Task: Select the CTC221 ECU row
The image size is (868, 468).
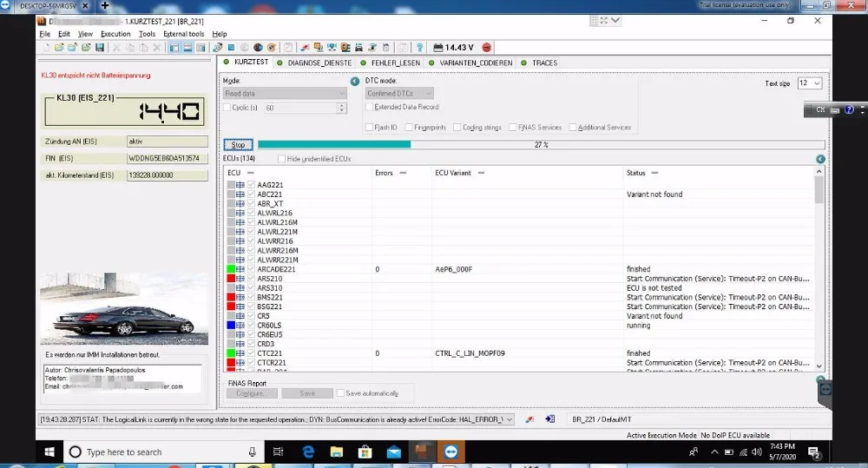Action: click(x=520, y=353)
